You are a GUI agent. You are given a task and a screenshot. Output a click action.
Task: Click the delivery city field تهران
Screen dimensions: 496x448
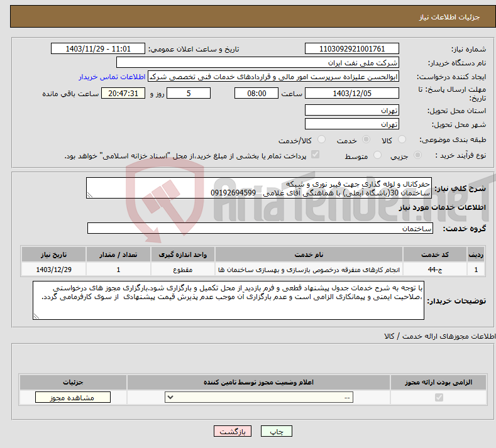(x=352, y=124)
